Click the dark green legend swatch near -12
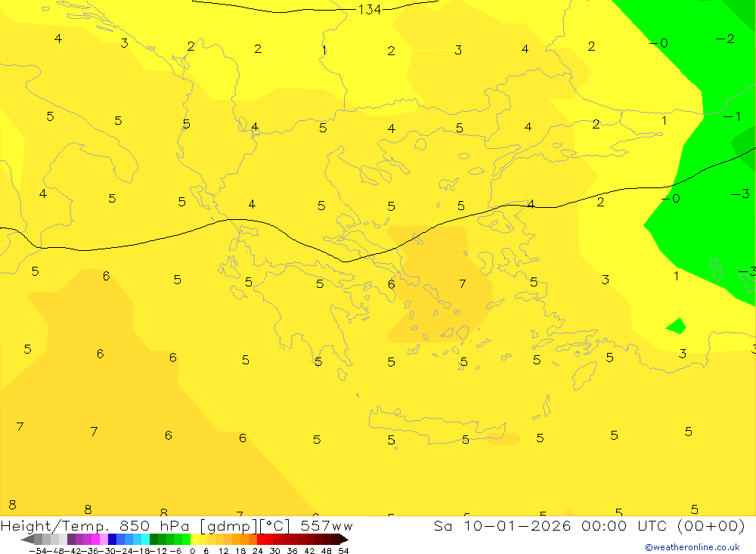756x554 pixels. (153, 539)
